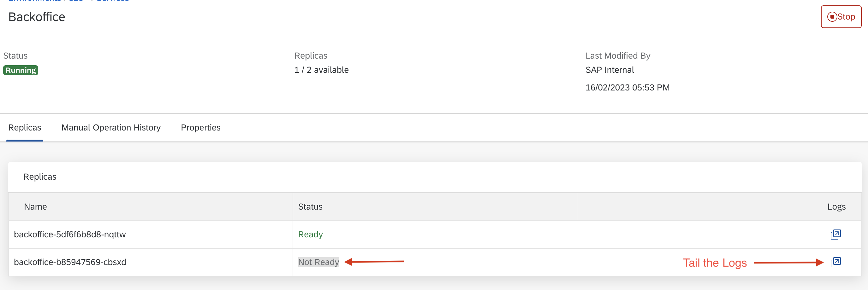Select replica name backoffice-5df6f6b8d8-nqttw
This screenshot has height=290, width=868.
70,235
